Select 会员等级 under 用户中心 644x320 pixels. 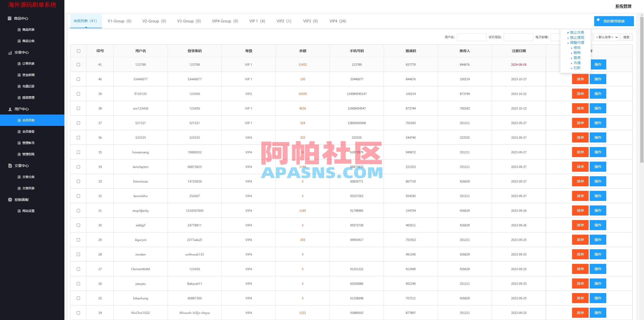pyautogui.click(x=28, y=131)
